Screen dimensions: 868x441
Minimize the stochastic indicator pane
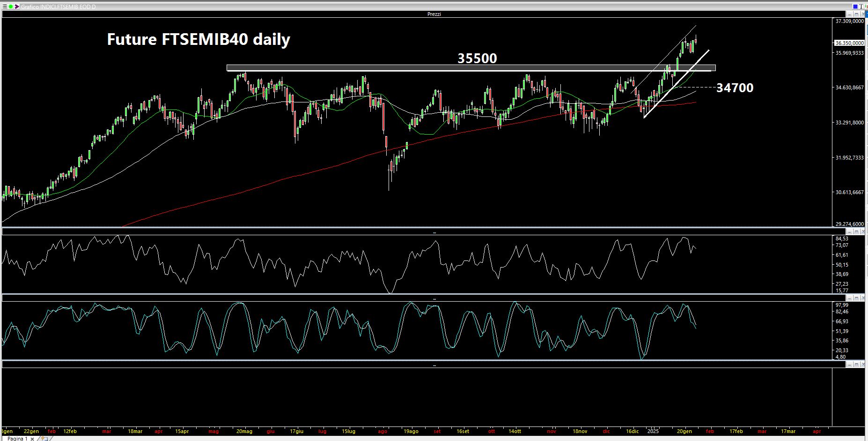[849, 298]
